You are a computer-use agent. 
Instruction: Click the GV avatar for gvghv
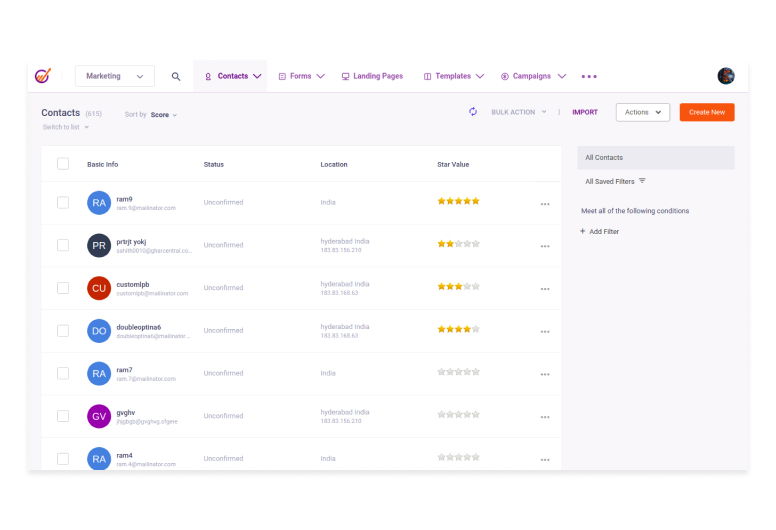[99, 416]
